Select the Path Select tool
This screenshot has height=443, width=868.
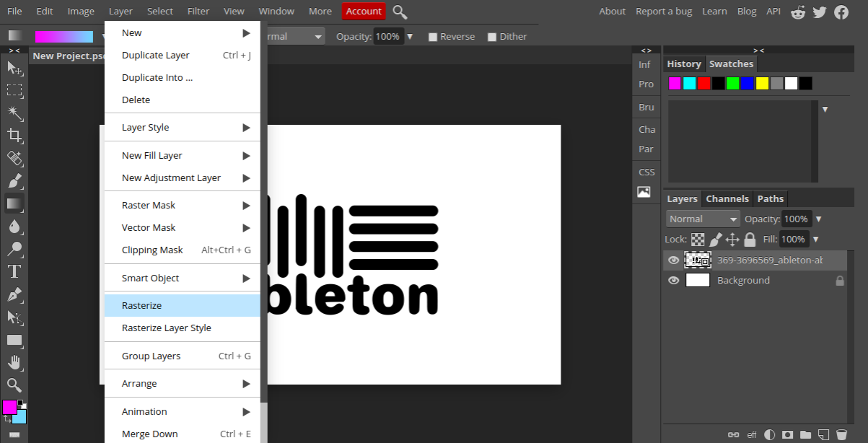pyautogui.click(x=14, y=317)
